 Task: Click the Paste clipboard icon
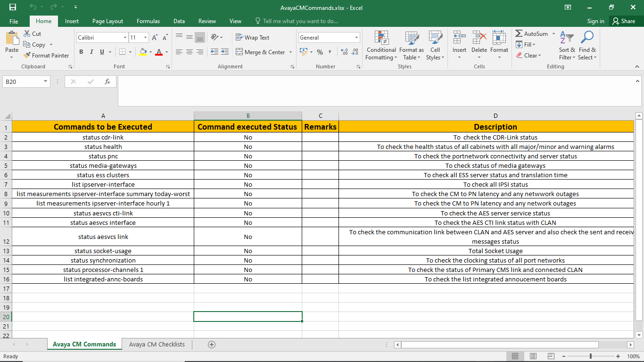pos(12,39)
